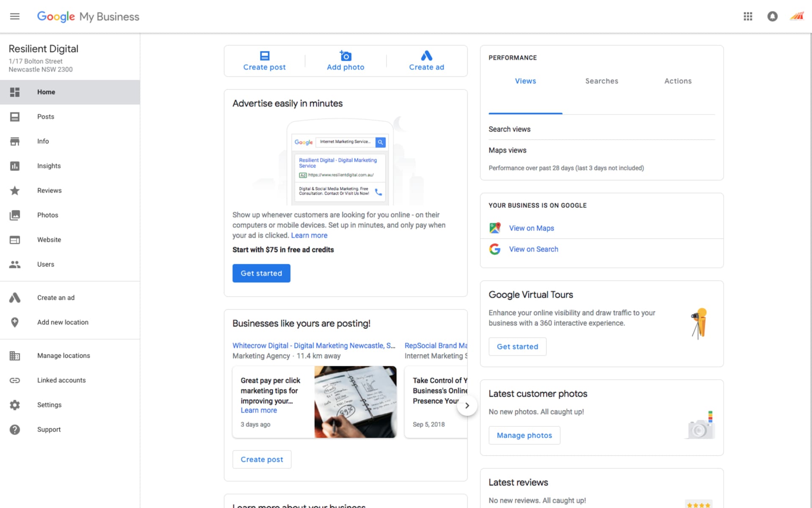Click the Settings gear icon
The width and height of the screenshot is (812, 508).
pyautogui.click(x=15, y=405)
